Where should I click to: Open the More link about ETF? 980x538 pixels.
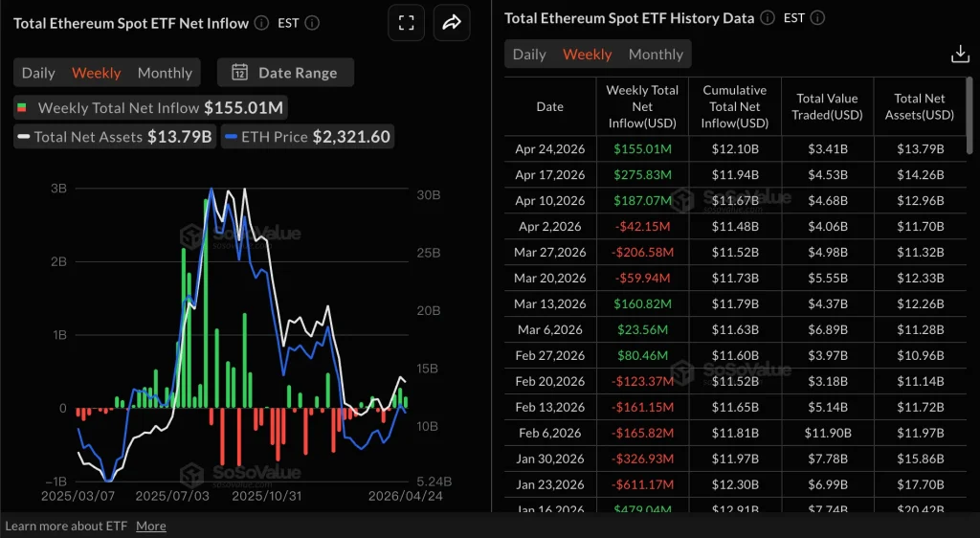coord(150,526)
